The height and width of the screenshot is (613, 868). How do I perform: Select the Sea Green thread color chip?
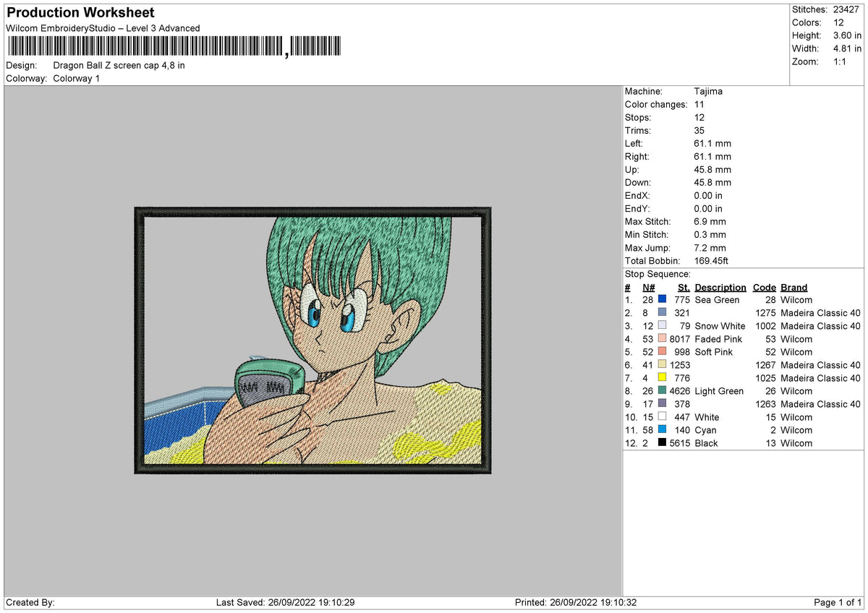coord(662,299)
